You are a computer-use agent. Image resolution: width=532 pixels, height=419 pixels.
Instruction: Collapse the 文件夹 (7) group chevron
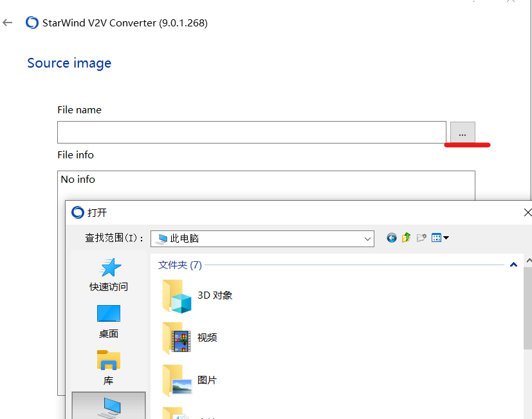(513, 265)
